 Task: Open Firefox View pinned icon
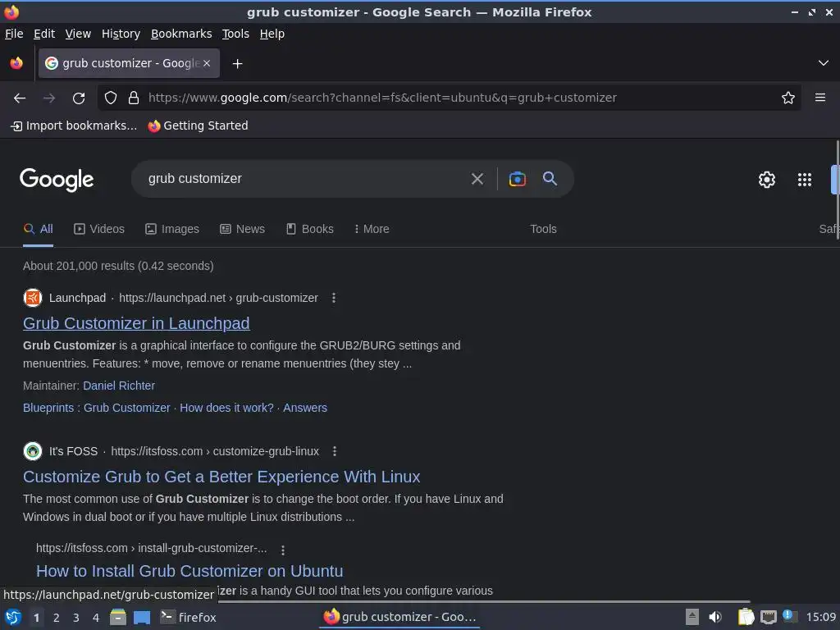[16, 63]
